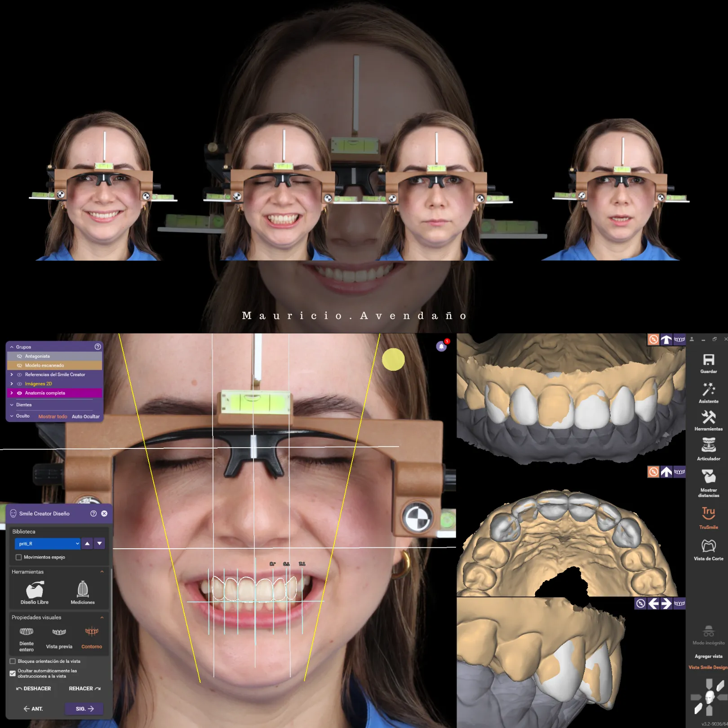Open the Herramientas tools panel
This screenshot has height=728, width=728.
click(708, 417)
